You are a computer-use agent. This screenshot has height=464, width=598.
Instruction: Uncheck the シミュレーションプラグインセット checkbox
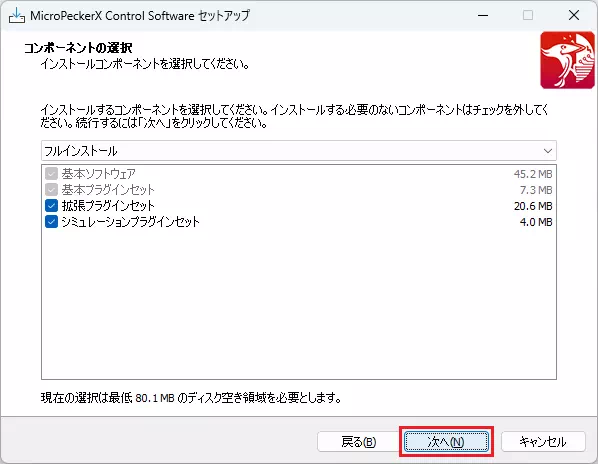pos(51,222)
